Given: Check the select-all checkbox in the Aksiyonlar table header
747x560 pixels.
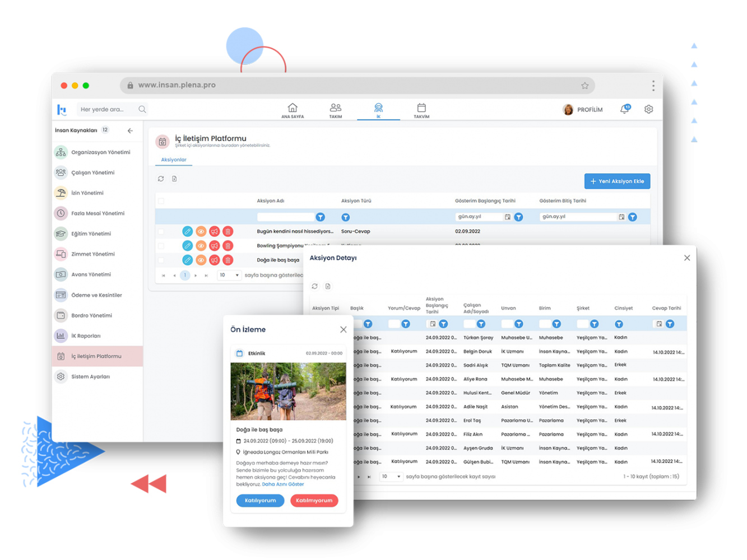Looking at the screenshot, I should click(161, 201).
